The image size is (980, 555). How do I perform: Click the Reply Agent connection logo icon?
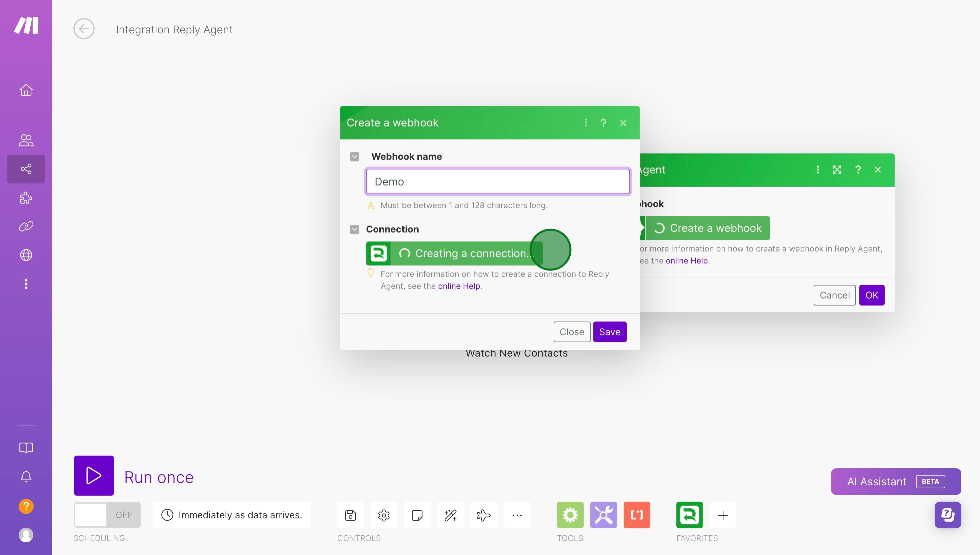tap(378, 253)
